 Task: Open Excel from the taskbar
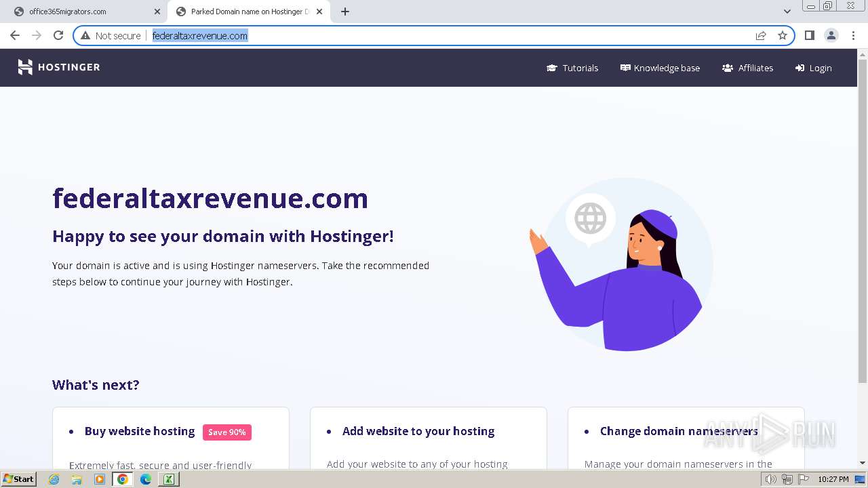168,479
